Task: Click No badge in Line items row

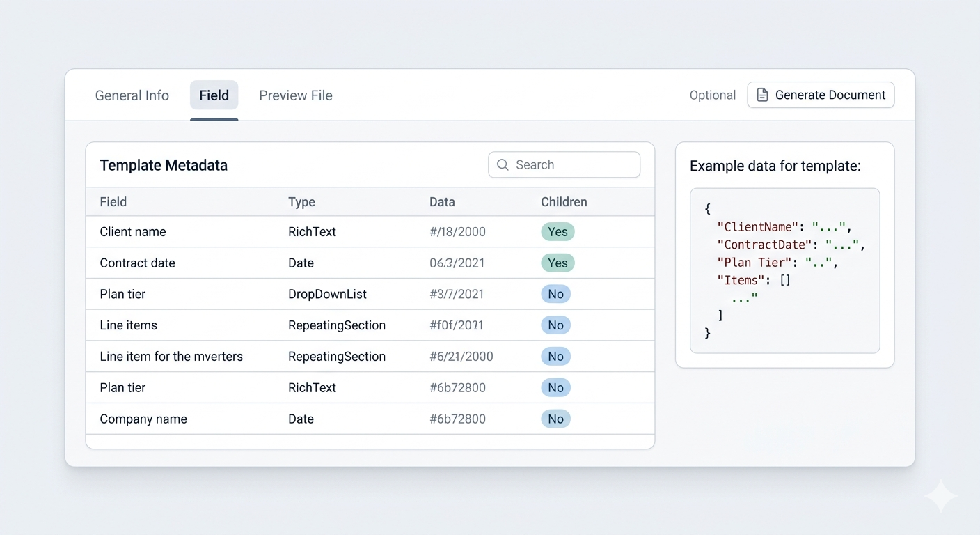Action: [x=555, y=325]
